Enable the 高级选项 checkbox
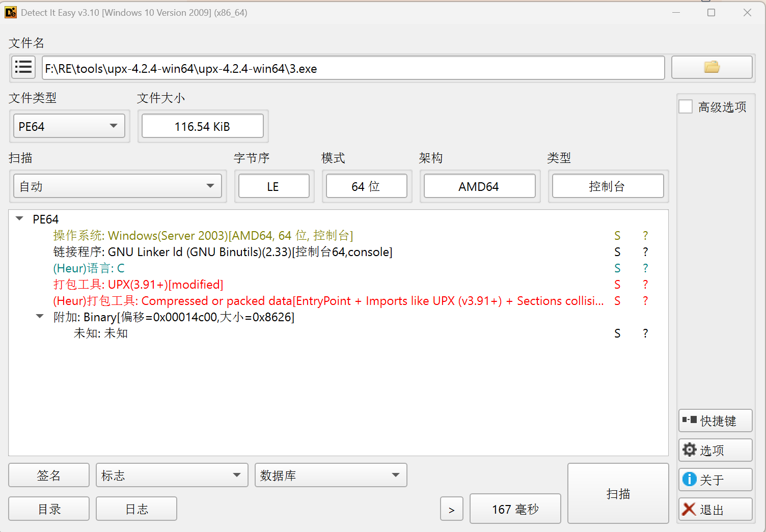766x532 pixels. 685,106
